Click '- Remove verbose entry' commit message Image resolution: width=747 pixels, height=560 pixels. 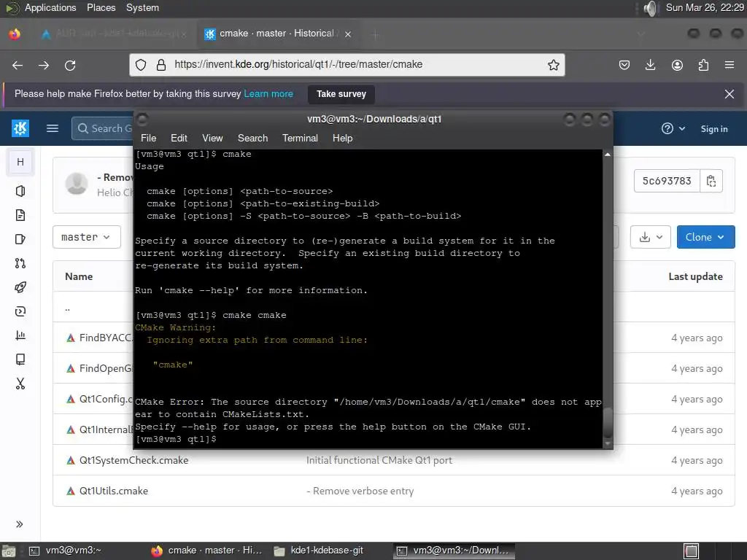[360, 491]
